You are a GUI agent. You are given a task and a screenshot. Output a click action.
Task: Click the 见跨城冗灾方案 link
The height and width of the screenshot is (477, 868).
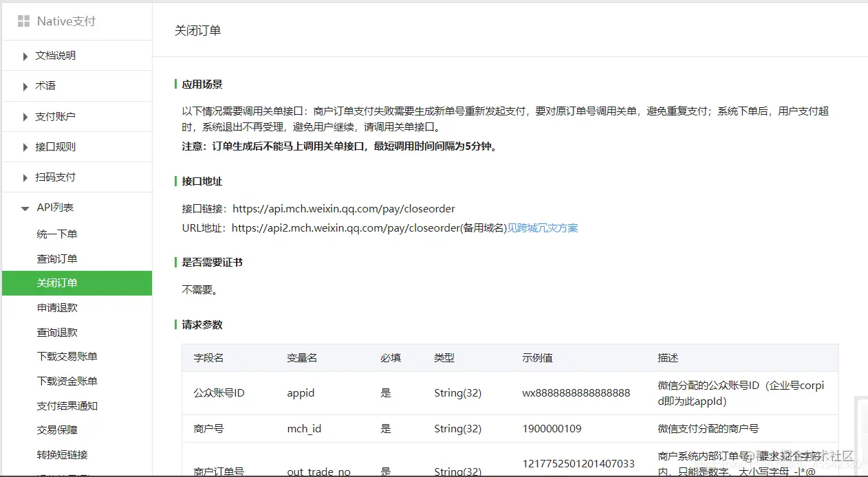545,228
